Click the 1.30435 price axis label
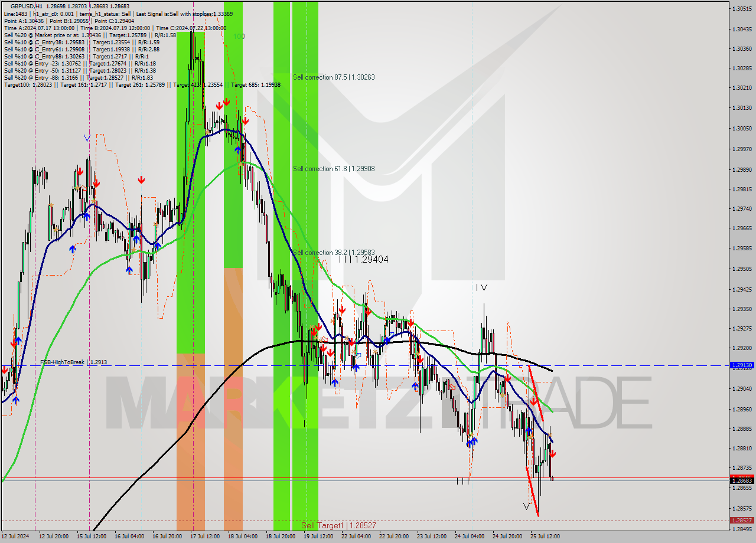The width and height of the screenshot is (756, 543). [741, 29]
